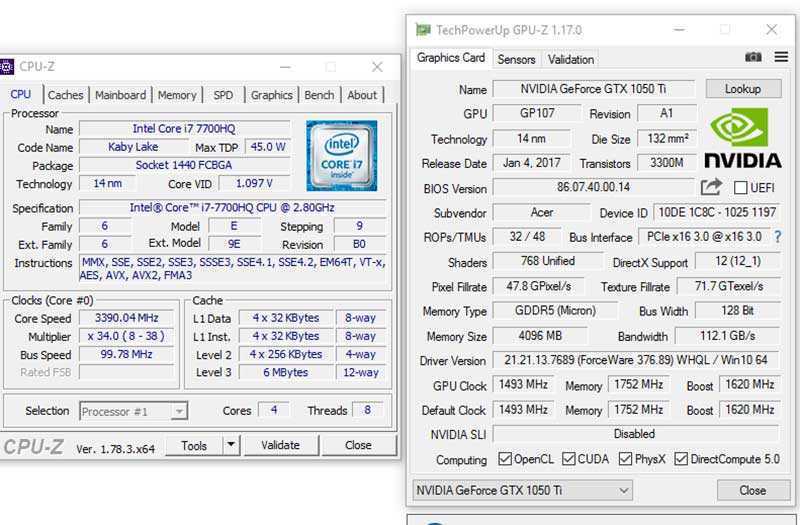Viewport: 800px width, 525px height.
Task: Click the Release Date value Jan 4, 2017
Action: pyautogui.click(x=532, y=163)
